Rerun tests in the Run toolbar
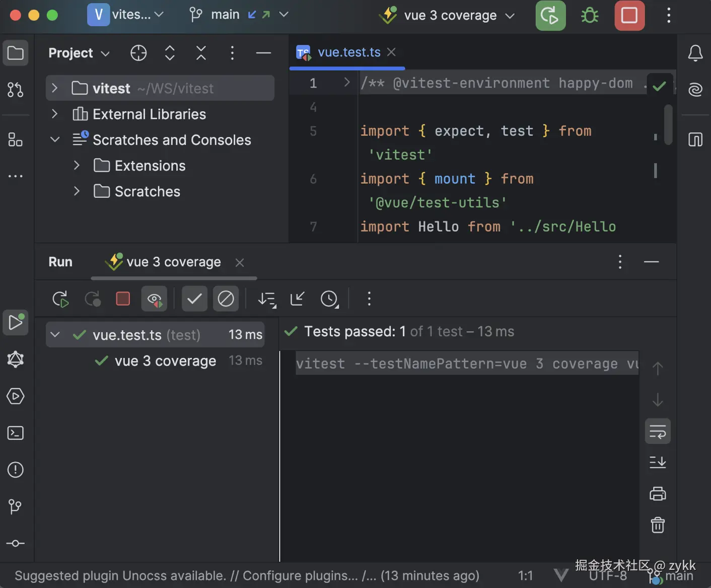711x588 pixels. 60,299
